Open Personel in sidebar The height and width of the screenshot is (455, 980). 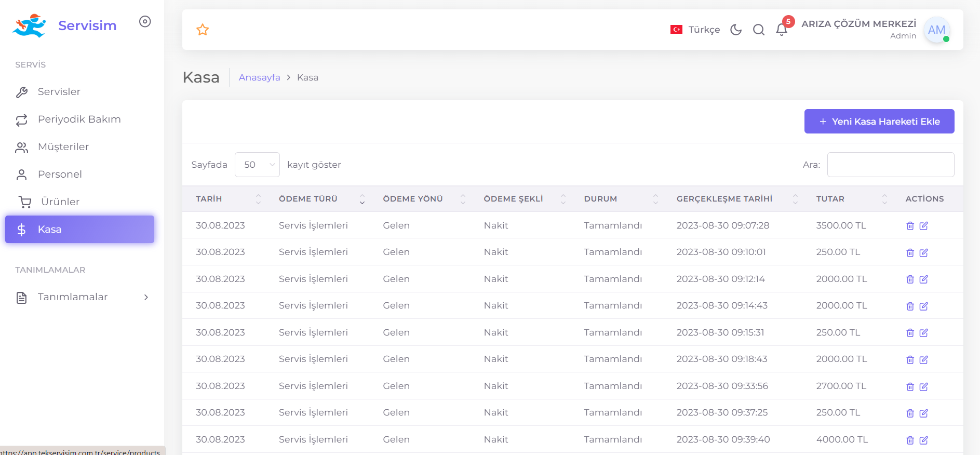click(79, 175)
